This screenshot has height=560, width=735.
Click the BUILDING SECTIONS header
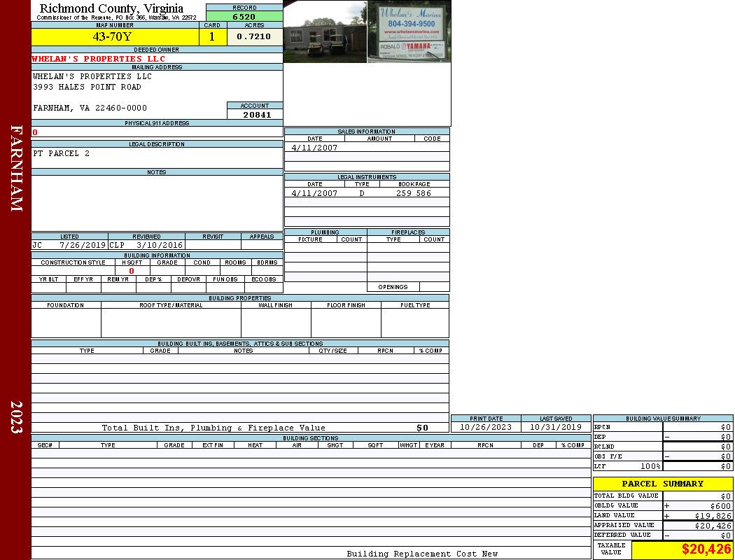point(310,438)
